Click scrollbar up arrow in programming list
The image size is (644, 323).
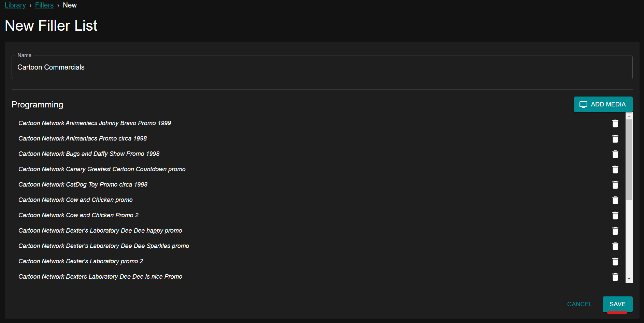point(629,116)
